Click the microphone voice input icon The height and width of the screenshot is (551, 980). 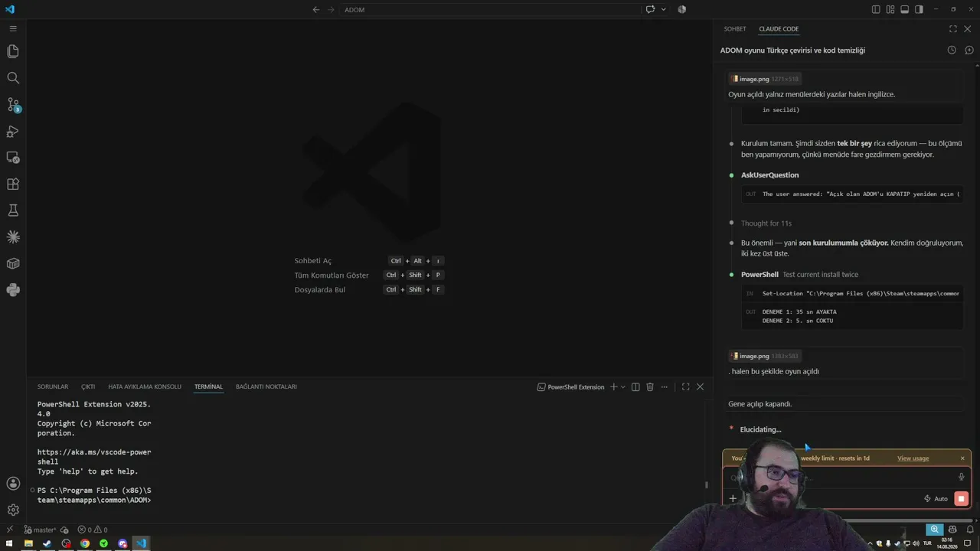coord(962,478)
